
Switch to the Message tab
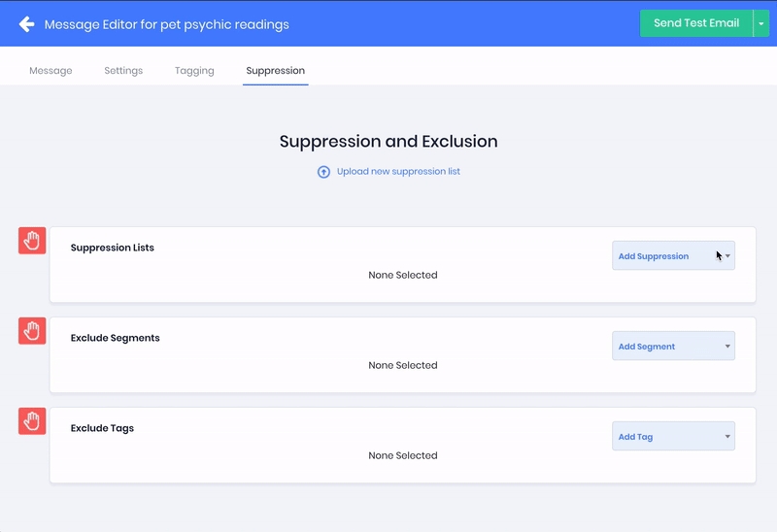51,71
